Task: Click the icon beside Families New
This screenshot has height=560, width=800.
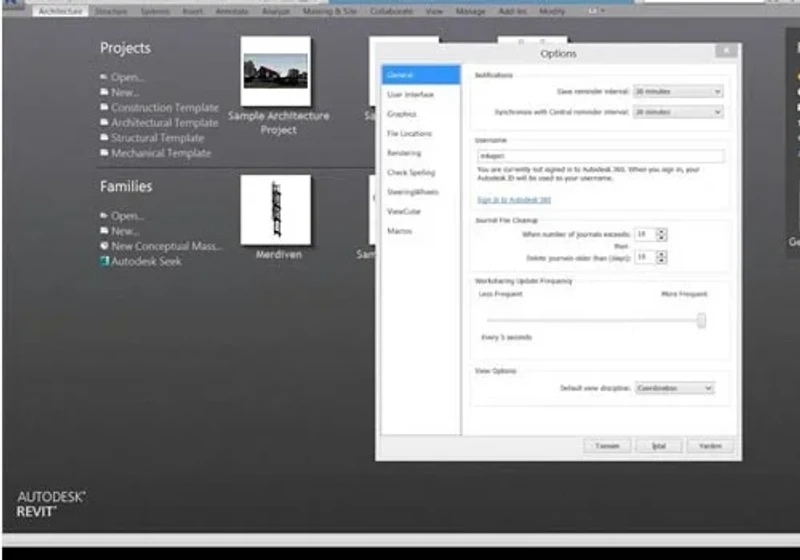Action: [104, 231]
